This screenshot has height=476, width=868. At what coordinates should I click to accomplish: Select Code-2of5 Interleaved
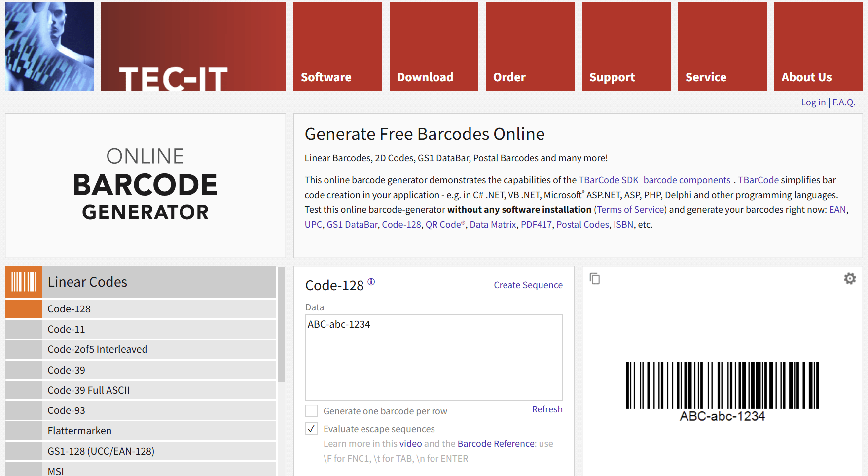(x=141, y=349)
